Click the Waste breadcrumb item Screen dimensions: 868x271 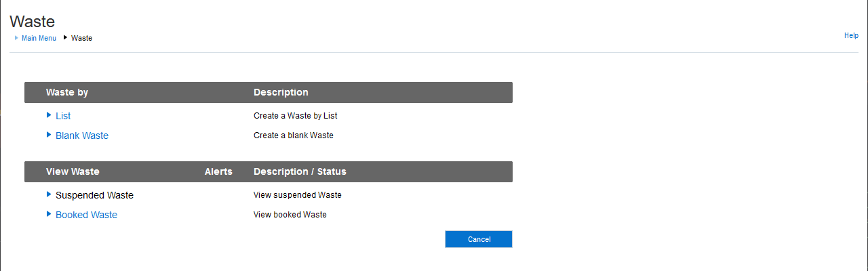81,38
